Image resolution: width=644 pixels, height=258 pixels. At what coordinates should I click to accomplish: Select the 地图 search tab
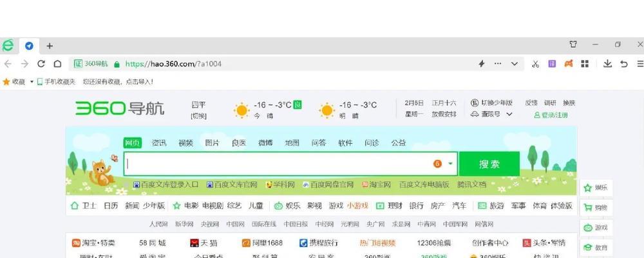tap(292, 143)
